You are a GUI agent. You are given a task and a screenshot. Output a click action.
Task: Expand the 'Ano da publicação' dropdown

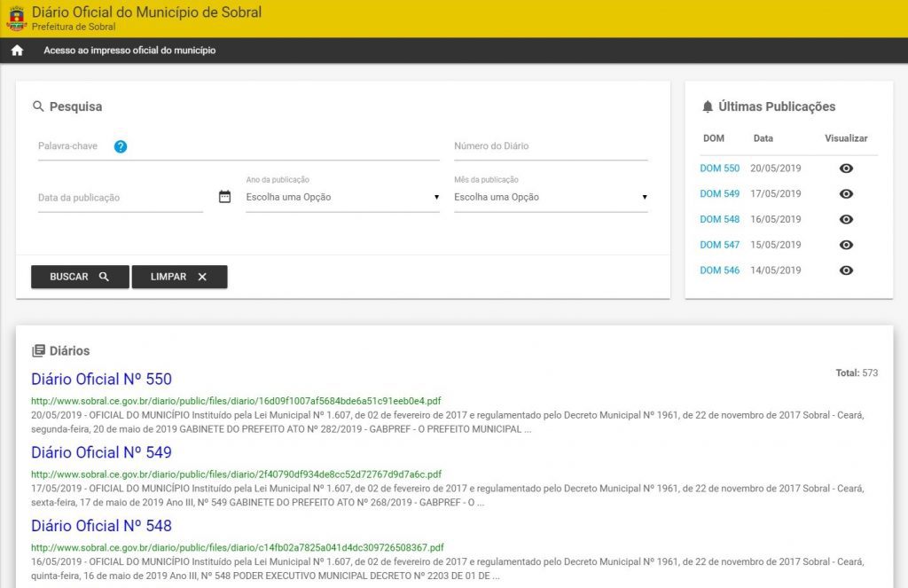point(342,197)
